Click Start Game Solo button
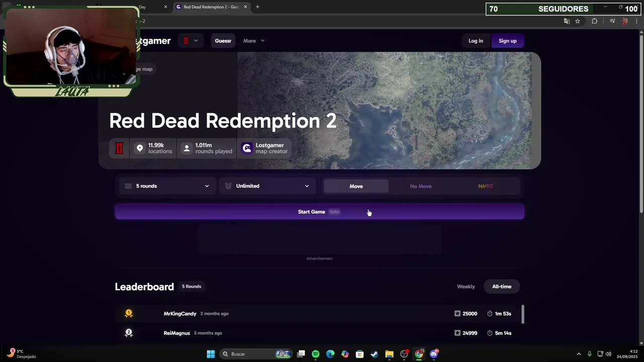644x362 pixels. [319, 212]
